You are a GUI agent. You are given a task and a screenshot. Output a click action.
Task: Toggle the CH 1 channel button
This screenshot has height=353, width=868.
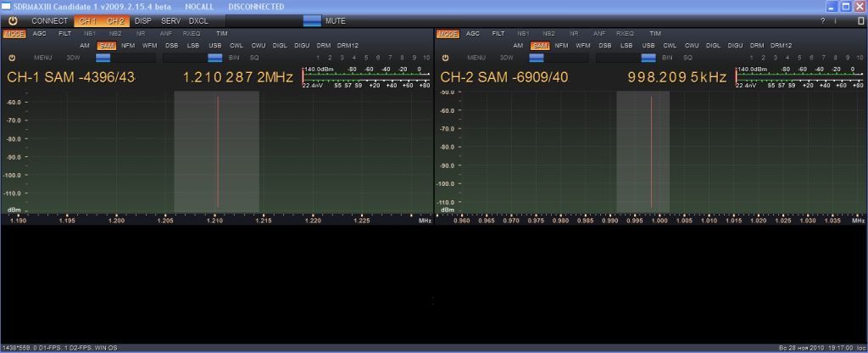click(87, 20)
